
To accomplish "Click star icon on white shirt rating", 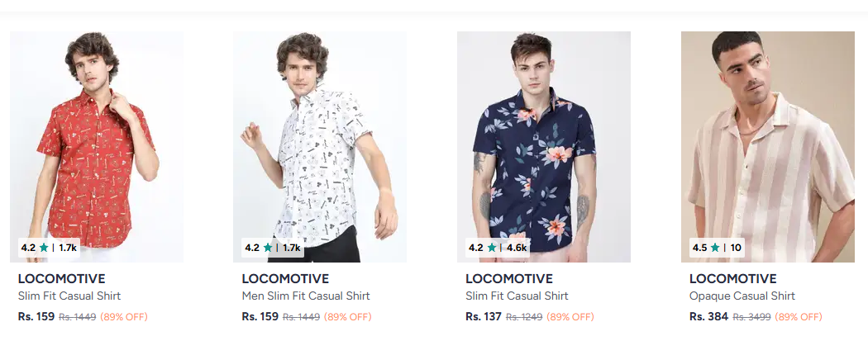I will [x=268, y=247].
